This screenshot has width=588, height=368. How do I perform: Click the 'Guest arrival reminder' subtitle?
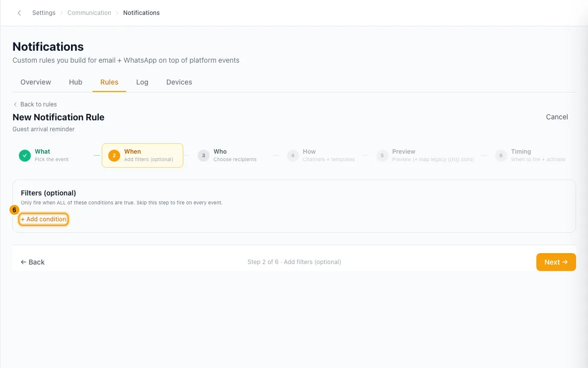click(44, 129)
